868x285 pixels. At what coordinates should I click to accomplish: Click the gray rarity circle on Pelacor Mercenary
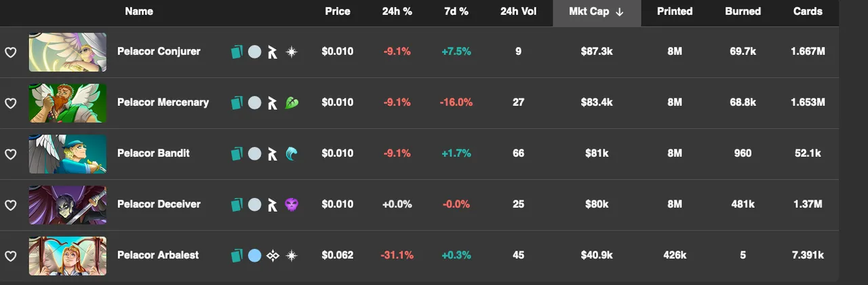coord(254,102)
